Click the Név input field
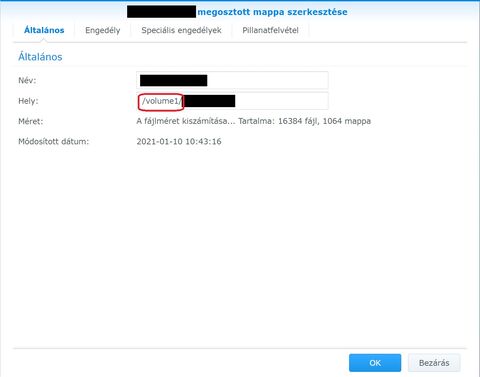 (x=232, y=80)
